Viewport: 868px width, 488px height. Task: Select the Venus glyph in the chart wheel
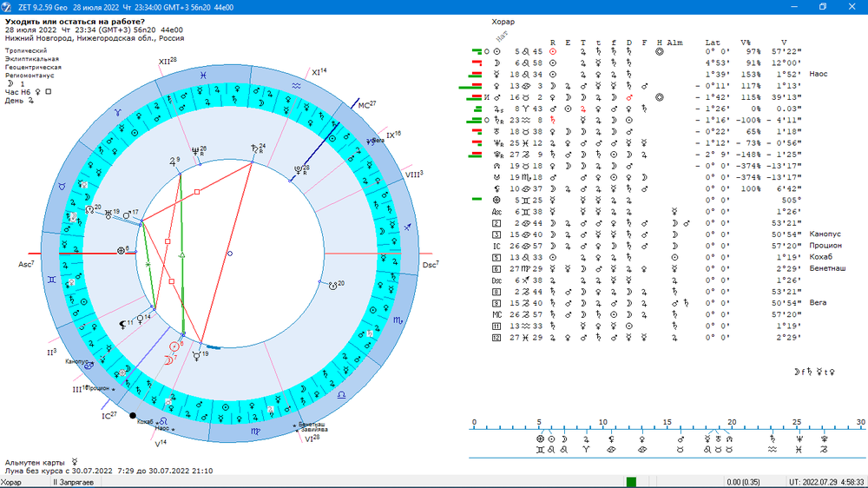point(140,319)
